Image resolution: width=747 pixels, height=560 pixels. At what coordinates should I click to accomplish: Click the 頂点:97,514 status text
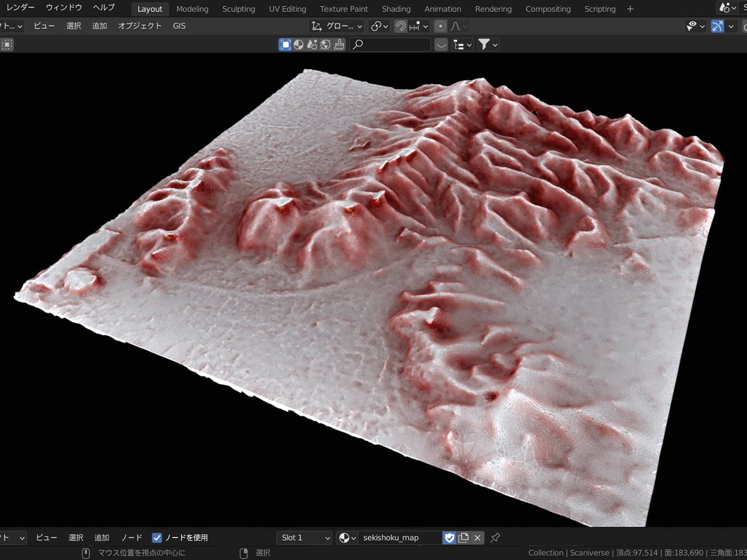[636, 553]
